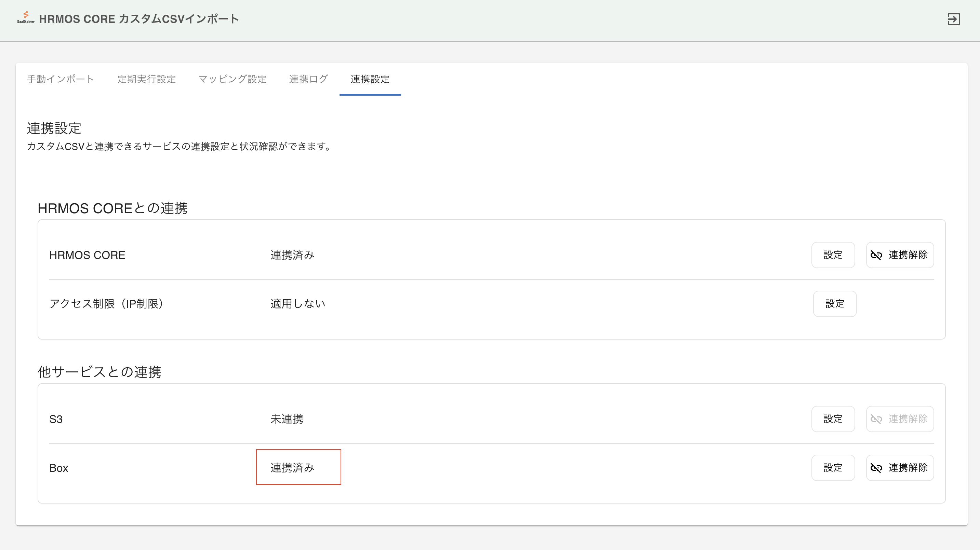Click 設定 button for HRMOS CORE
The image size is (980, 550).
(x=833, y=255)
